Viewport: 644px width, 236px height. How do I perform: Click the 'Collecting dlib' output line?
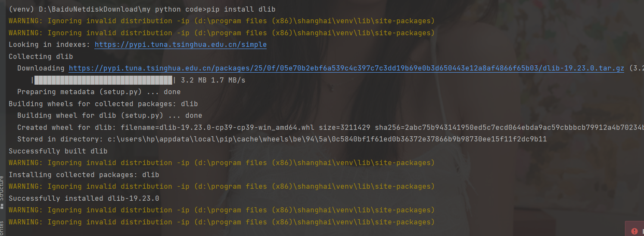coord(41,56)
